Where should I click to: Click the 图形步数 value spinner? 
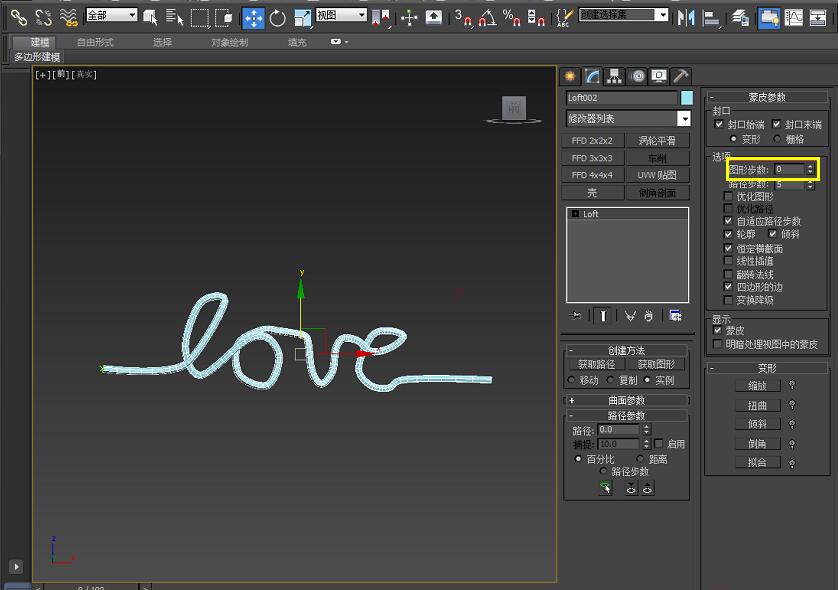click(809, 168)
